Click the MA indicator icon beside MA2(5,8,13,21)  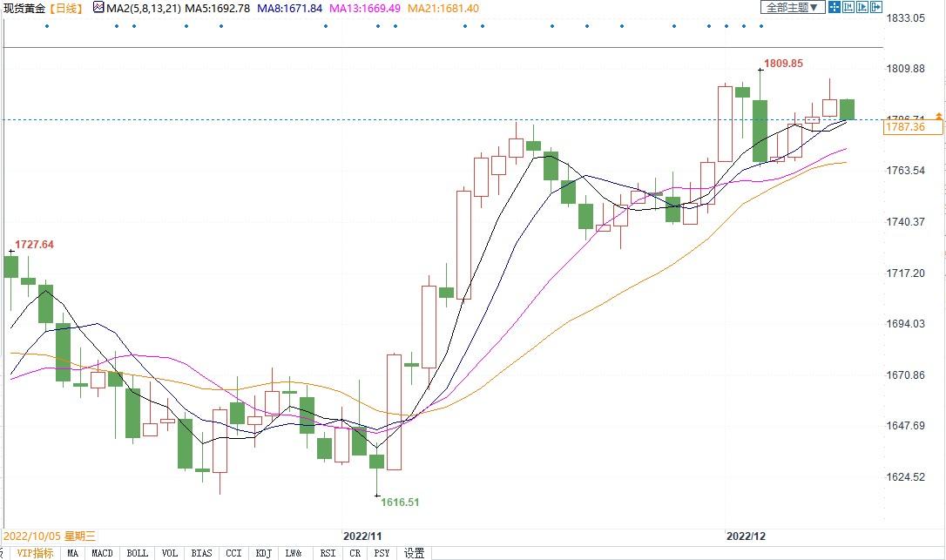(x=98, y=8)
